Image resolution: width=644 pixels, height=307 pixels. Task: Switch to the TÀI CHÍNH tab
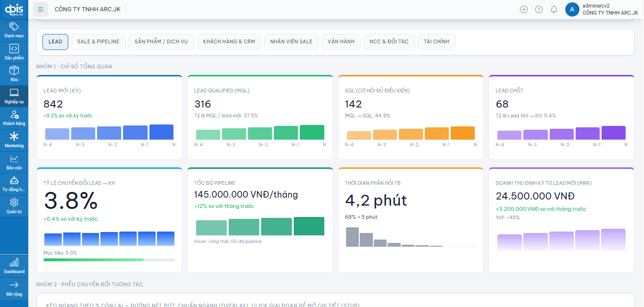pyautogui.click(x=436, y=41)
